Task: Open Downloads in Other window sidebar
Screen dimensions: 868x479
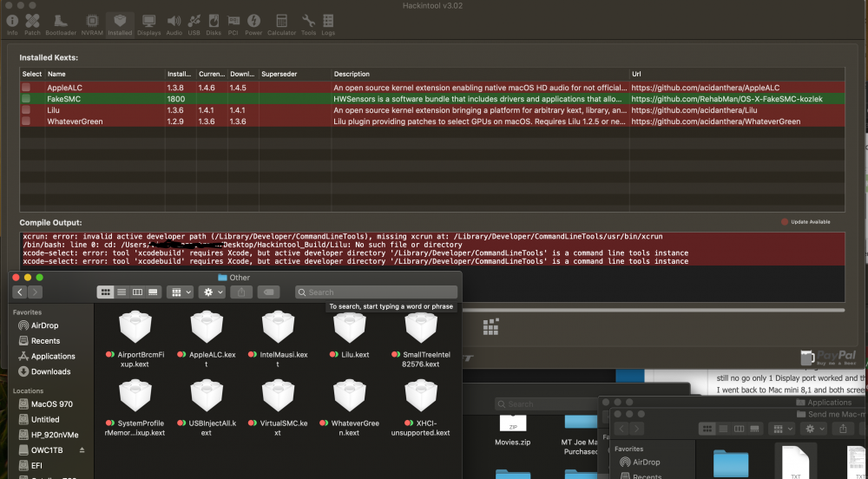Action: pyautogui.click(x=44, y=371)
